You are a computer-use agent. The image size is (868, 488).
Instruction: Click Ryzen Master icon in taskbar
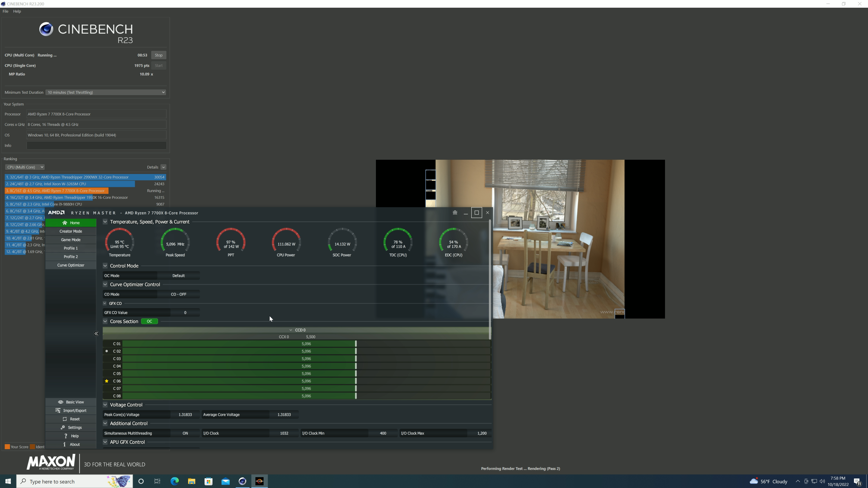[x=260, y=481]
